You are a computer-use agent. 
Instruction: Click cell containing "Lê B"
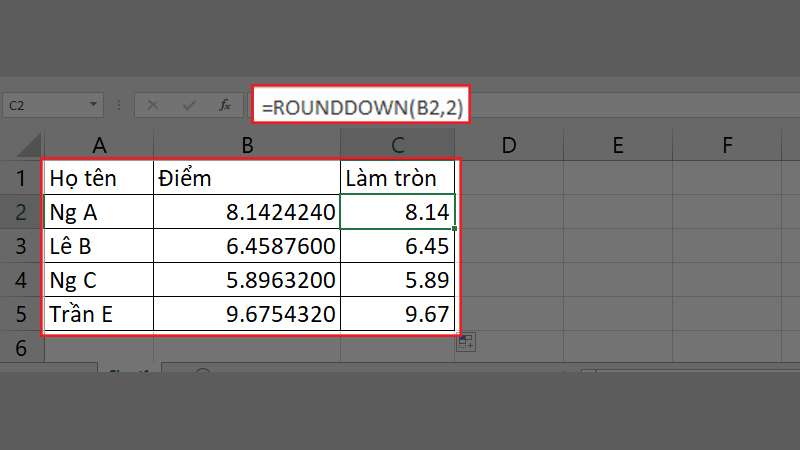tap(99, 246)
